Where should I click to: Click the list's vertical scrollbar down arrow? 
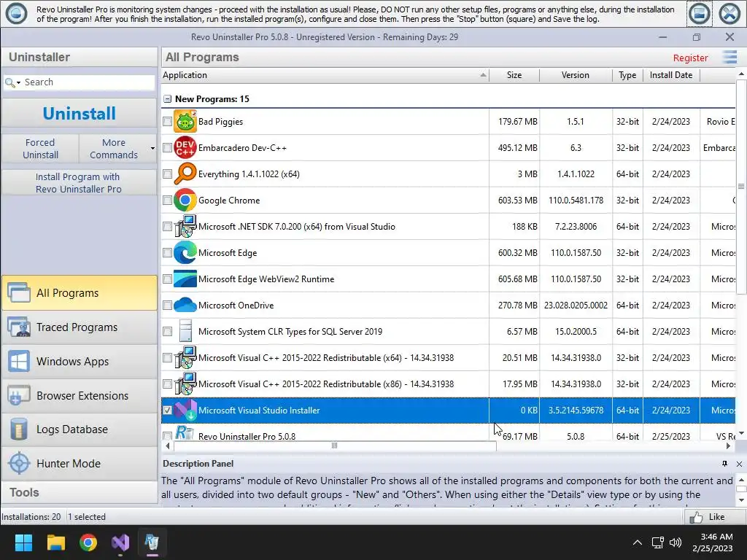pyautogui.click(x=741, y=433)
